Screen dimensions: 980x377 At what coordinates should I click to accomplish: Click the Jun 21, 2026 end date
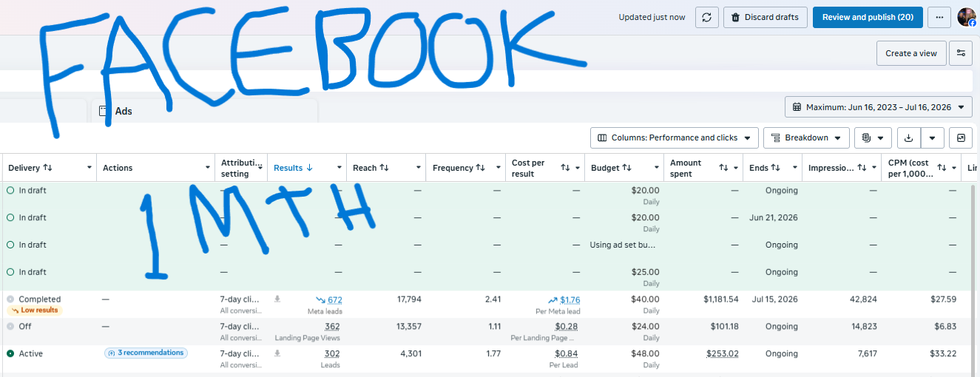[774, 217]
